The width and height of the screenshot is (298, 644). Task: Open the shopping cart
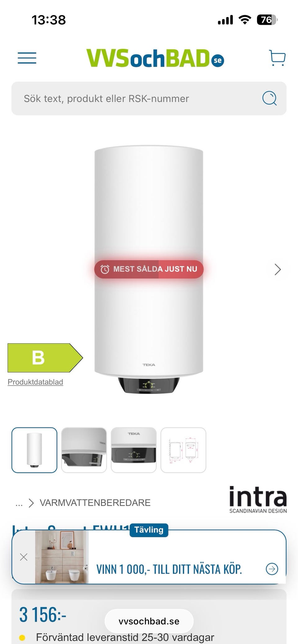pyautogui.click(x=277, y=58)
